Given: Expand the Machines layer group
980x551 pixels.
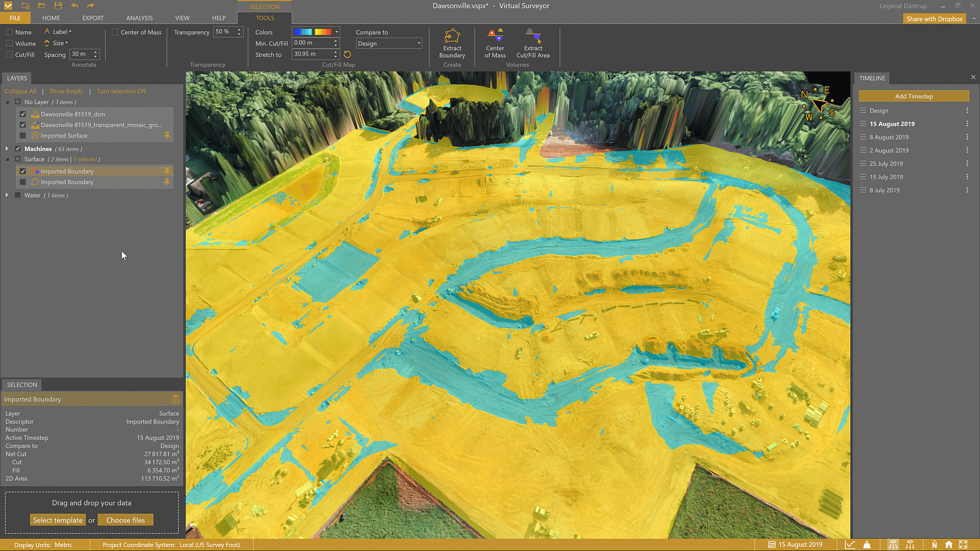Looking at the screenshot, I should coord(7,149).
